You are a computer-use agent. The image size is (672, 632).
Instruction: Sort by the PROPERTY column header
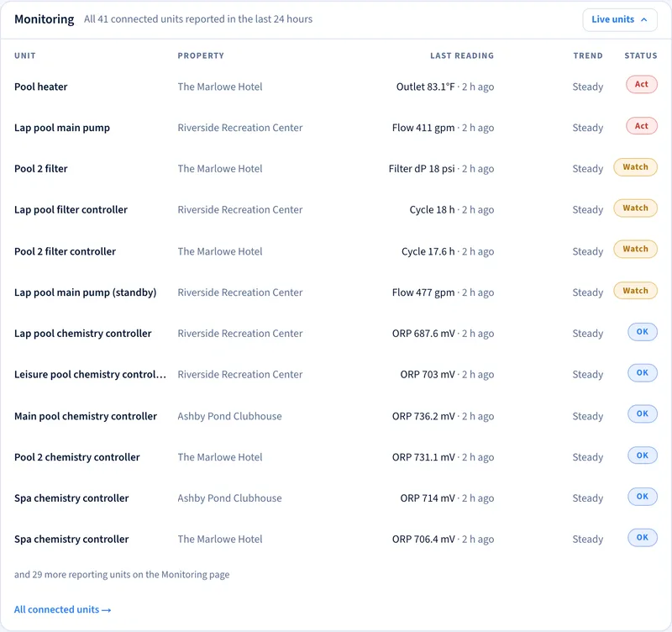point(201,55)
